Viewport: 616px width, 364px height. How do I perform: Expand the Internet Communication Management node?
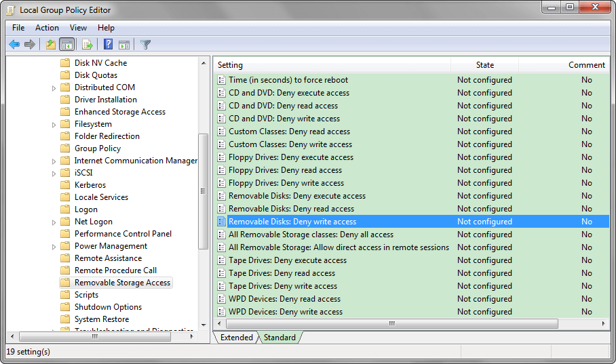pyautogui.click(x=54, y=161)
